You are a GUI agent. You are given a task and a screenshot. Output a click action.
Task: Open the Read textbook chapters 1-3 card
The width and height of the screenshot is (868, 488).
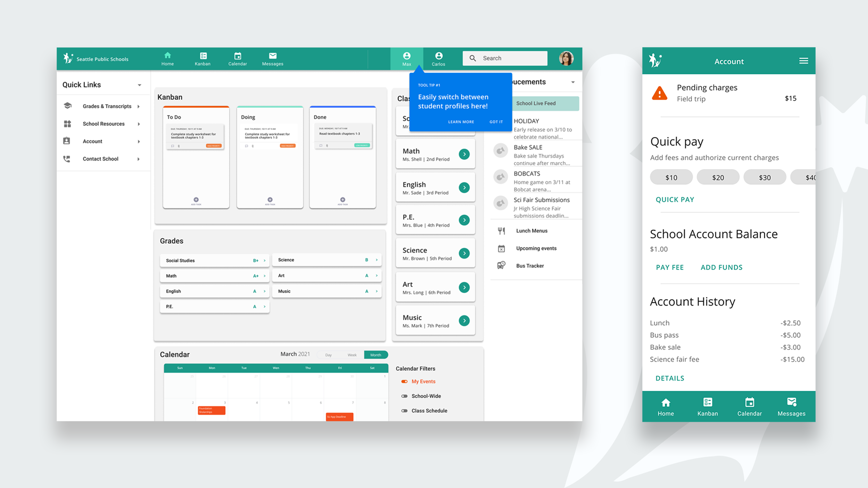coord(343,136)
